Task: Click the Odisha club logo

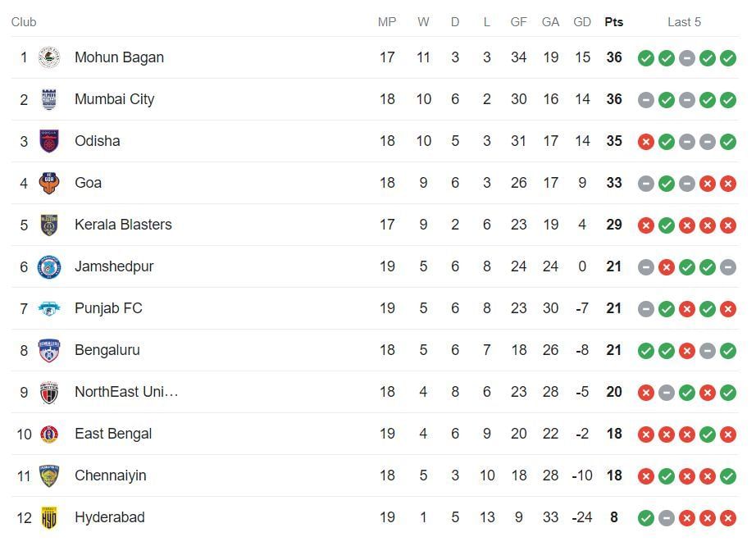Action: point(49,141)
